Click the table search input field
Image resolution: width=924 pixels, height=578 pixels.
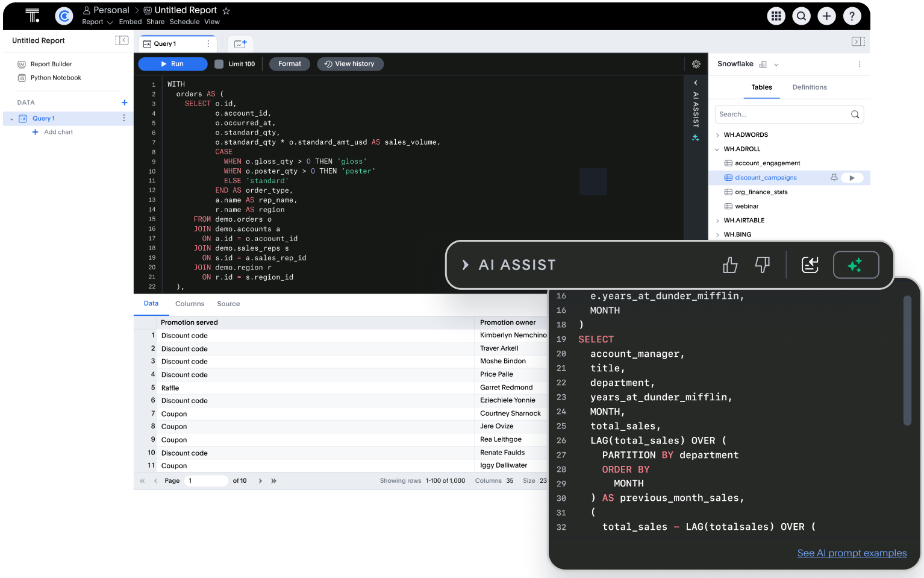[782, 115]
